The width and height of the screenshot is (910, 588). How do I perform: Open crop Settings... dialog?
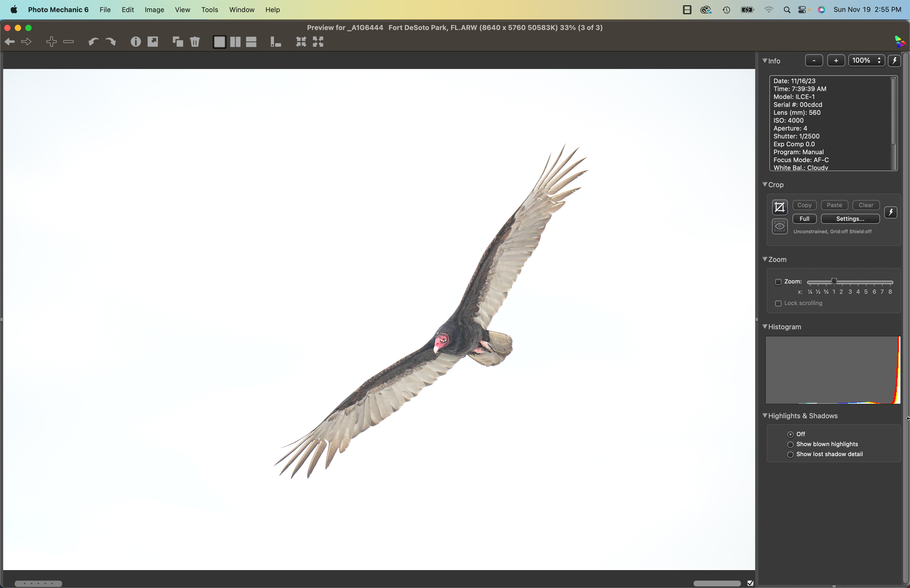850,219
